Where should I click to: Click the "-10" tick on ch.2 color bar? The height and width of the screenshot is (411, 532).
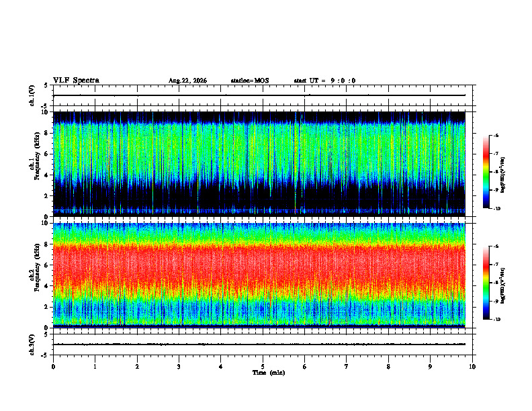[x=496, y=320]
